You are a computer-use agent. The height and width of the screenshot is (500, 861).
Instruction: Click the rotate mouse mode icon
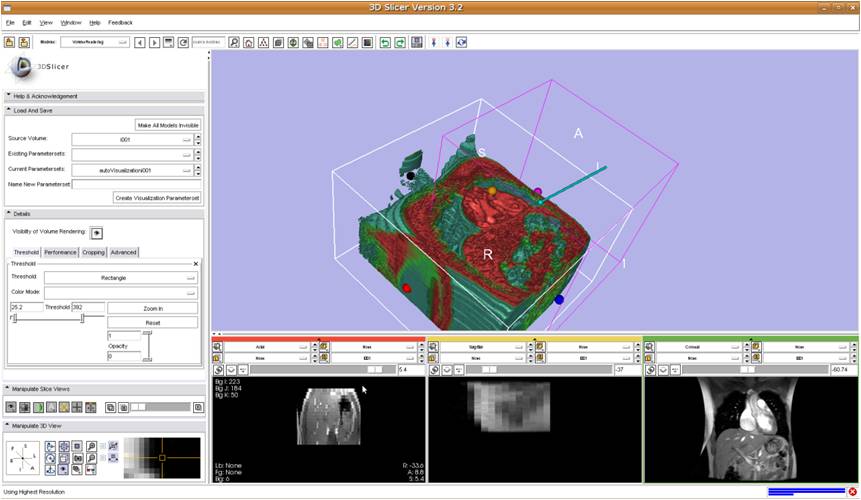(x=461, y=42)
